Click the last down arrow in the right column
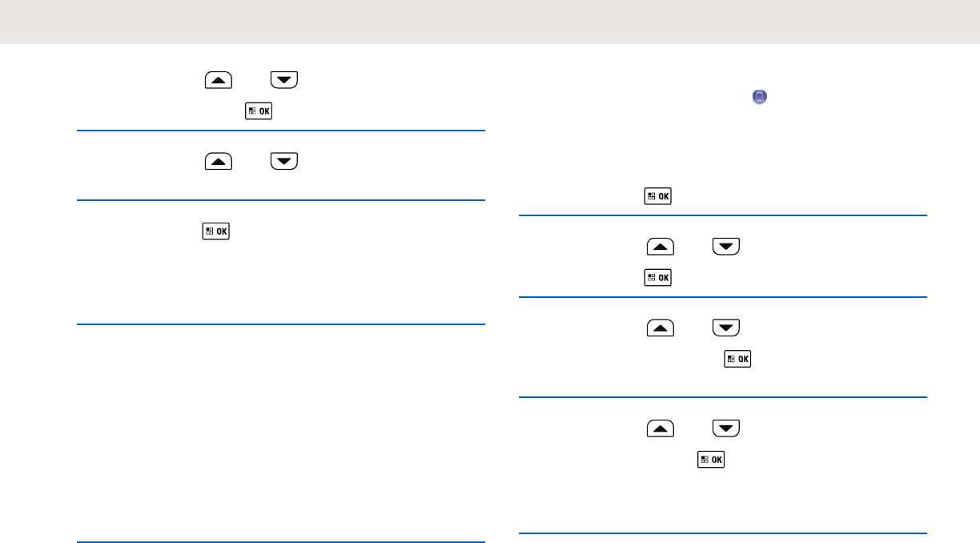980x543 pixels. (x=726, y=428)
